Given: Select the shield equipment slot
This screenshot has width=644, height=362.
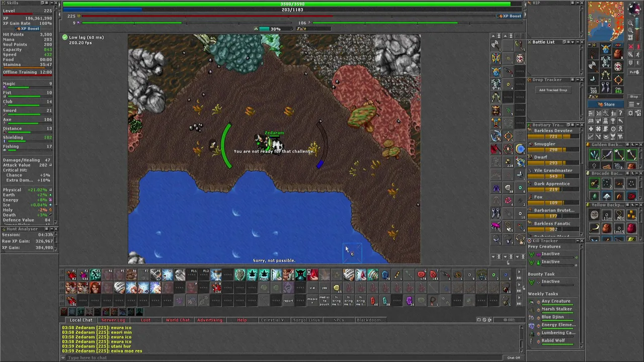Looking at the screenshot, I should pyautogui.click(x=618, y=66).
